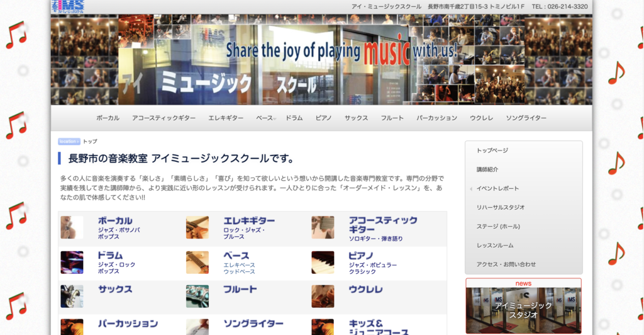Open the ソングライター course heading link

(253, 324)
